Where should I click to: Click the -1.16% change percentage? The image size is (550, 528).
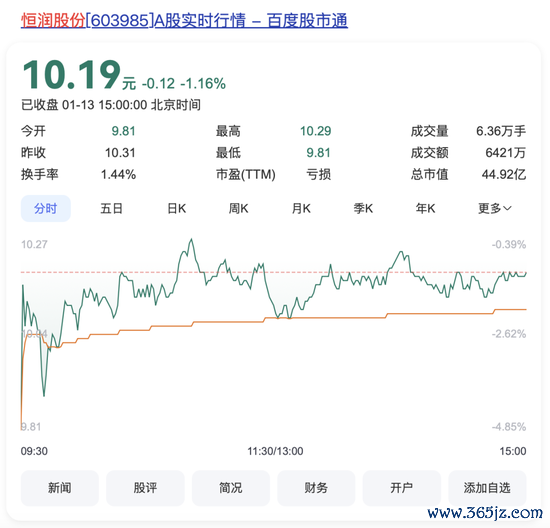[x=203, y=83]
